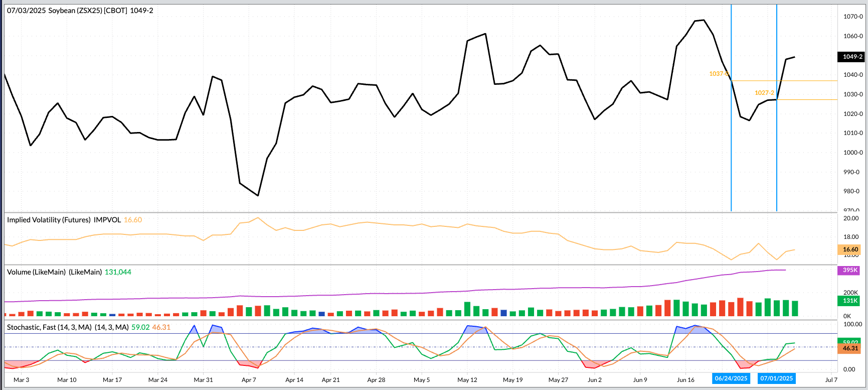Screen dimensions: 868x390
Task: Select the orange 46.31 stochastic value tag
Action: [x=850, y=348]
